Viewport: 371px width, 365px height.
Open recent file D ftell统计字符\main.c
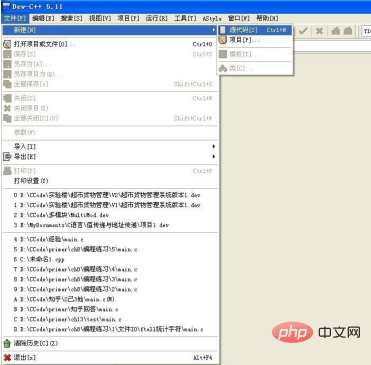(110, 329)
